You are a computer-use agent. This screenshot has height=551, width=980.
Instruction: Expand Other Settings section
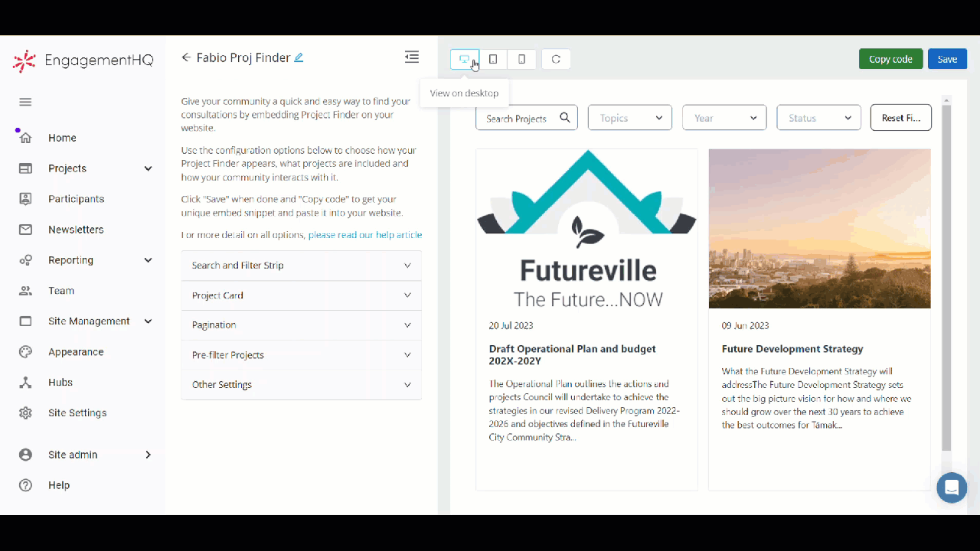[301, 385]
